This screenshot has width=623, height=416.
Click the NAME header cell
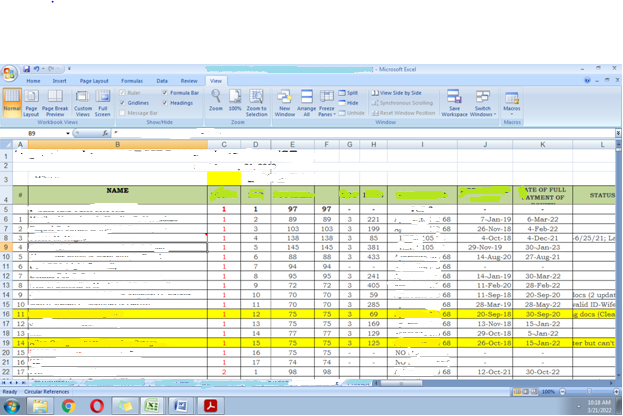118,195
